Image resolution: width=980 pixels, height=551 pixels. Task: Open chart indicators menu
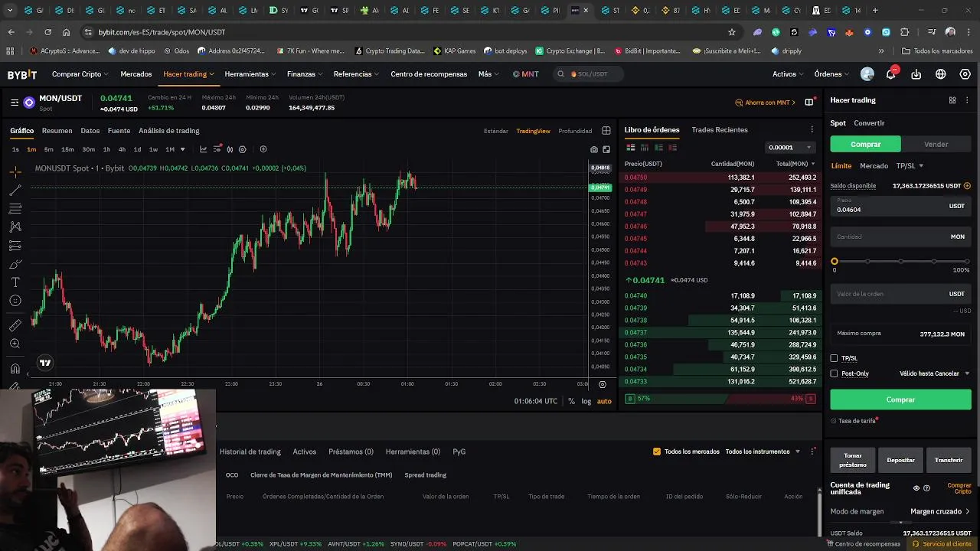(x=203, y=149)
